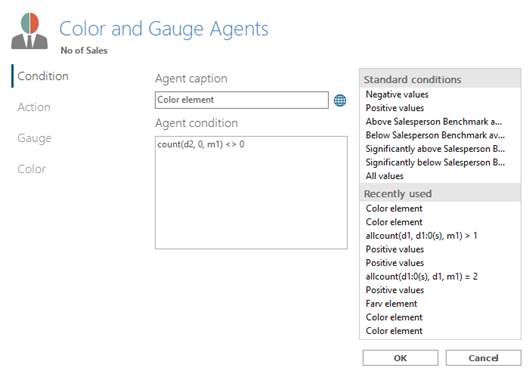Pick Above Salesperson Benchmark condition

tap(434, 121)
